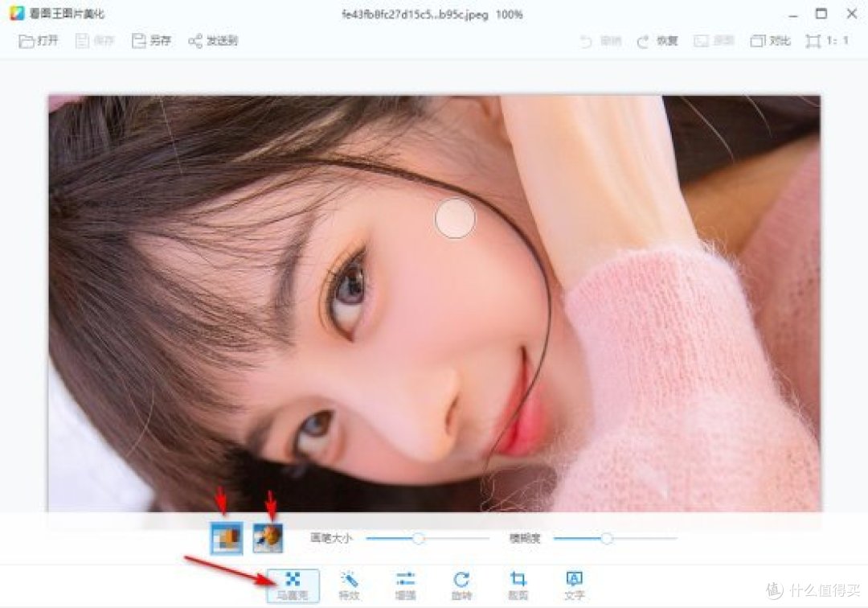Click the 保存 save button
This screenshot has width=868, height=608.
point(95,41)
